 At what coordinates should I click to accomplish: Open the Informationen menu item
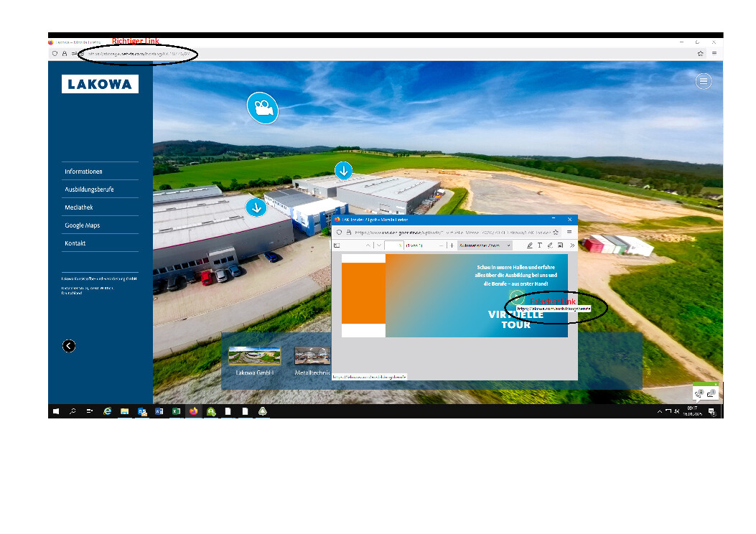point(100,172)
